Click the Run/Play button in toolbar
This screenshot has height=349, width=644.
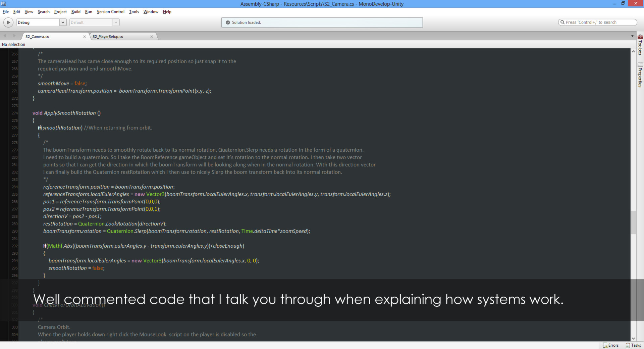click(8, 22)
